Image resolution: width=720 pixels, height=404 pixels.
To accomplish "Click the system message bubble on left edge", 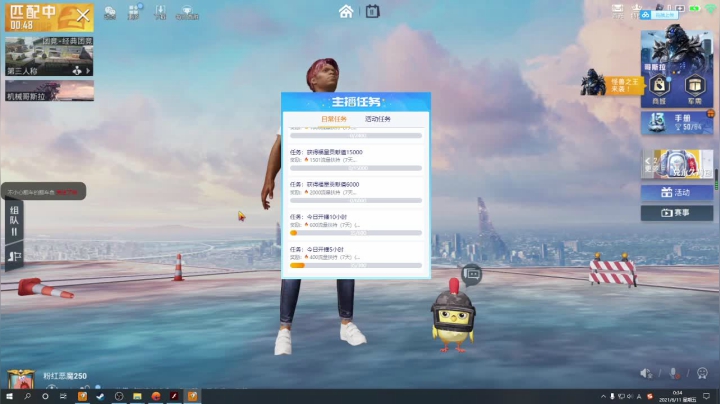I will click(x=43, y=192).
